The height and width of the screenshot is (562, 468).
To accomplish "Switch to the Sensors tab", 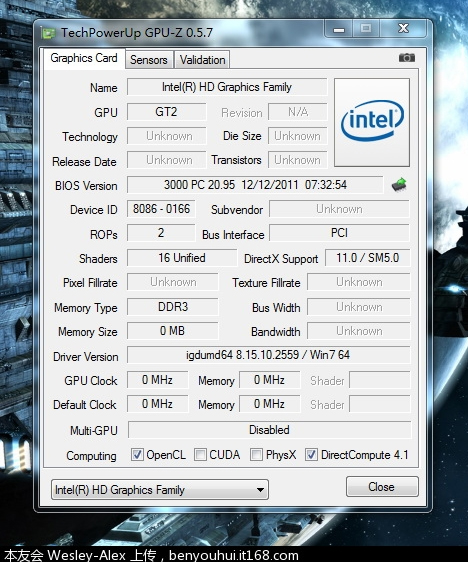I will tap(149, 60).
